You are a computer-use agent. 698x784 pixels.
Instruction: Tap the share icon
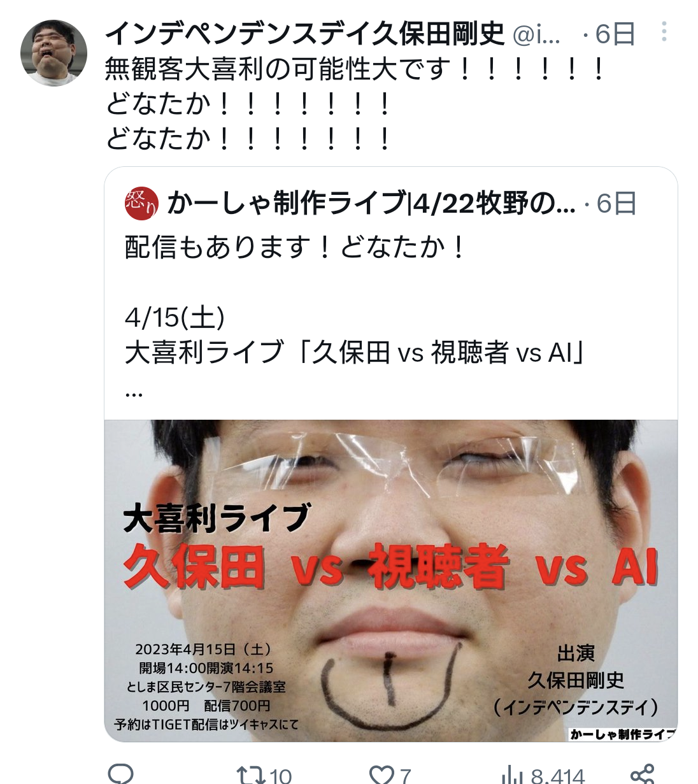pyautogui.click(x=642, y=774)
